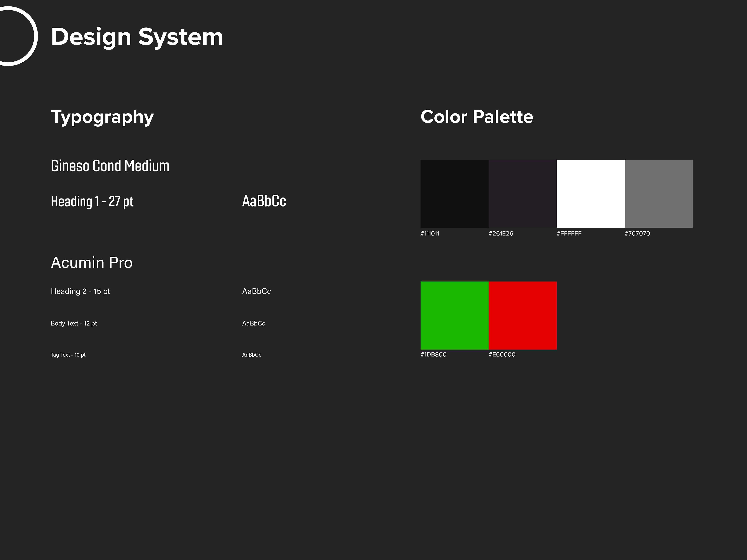747x560 pixels.
Task: Click the #1DB800 hex code label
Action: 433,354
